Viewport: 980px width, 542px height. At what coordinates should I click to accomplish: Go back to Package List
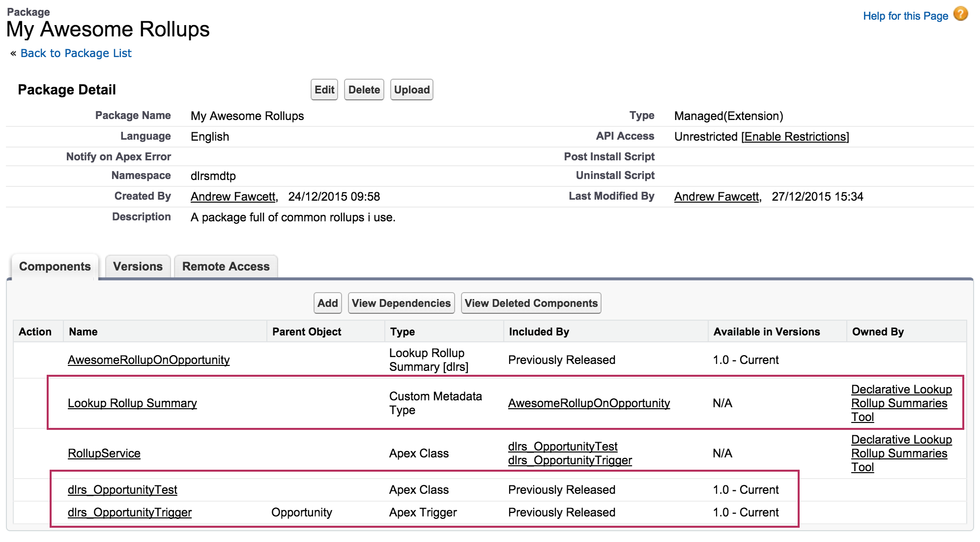click(x=76, y=53)
